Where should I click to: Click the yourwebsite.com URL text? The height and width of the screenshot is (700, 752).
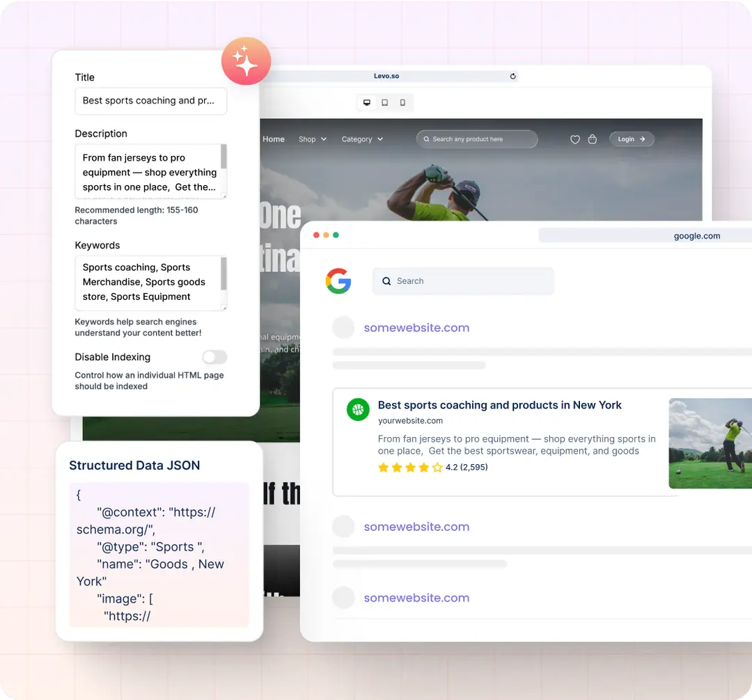pos(410,421)
